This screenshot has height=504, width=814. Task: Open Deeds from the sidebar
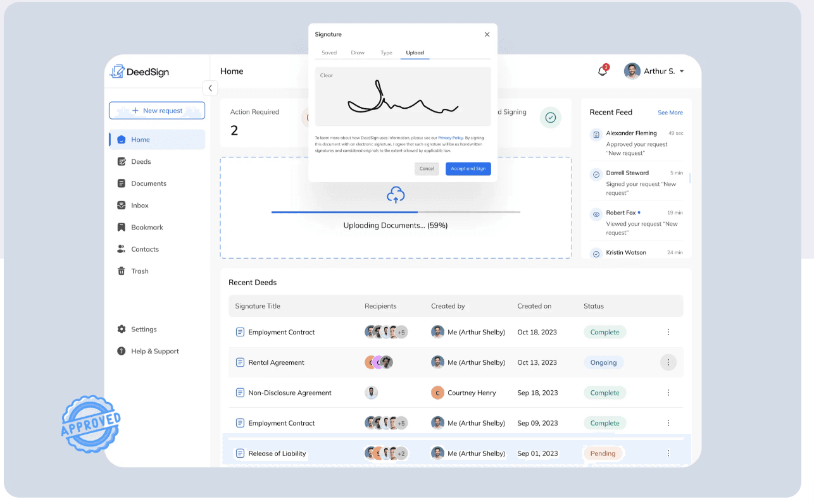pyautogui.click(x=141, y=162)
